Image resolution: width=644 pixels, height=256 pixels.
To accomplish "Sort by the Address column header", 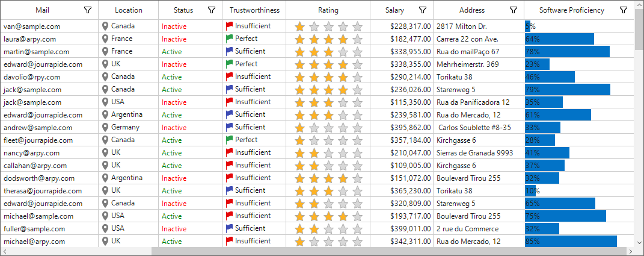I will pyautogui.click(x=472, y=10).
